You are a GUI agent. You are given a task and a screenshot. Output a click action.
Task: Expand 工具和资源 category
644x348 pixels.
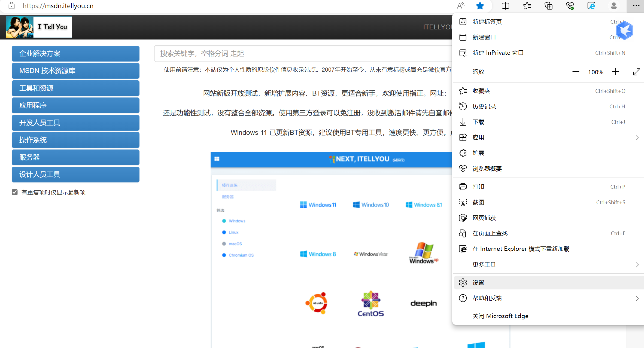pyautogui.click(x=75, y=88)
